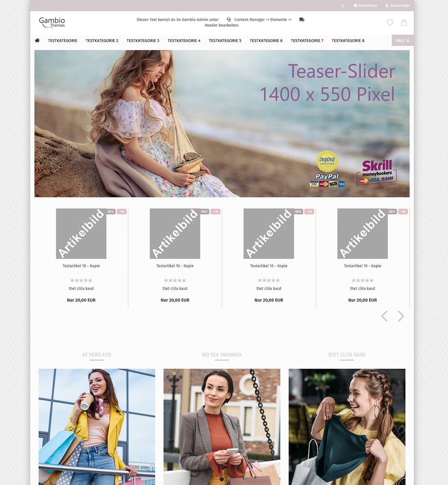448x485 pixels.
Task: Open the Testkategorie 2 menu item
Action: [x=102, y=41]
